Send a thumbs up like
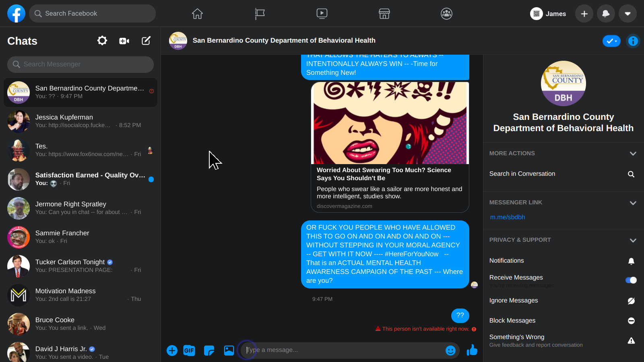644x362 pixels. tap(472, 350)
